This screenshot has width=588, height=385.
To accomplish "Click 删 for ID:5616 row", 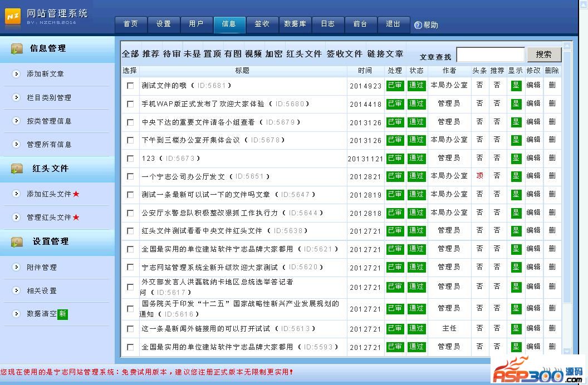I will [552, 308].
